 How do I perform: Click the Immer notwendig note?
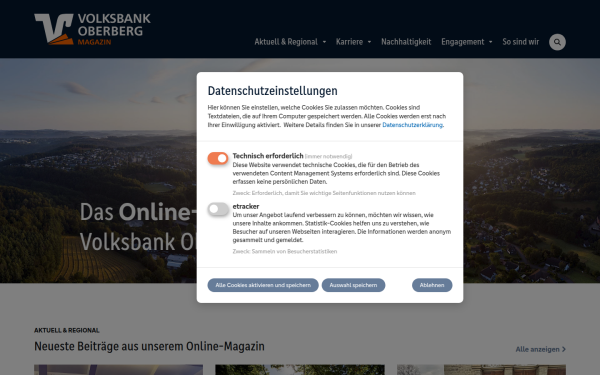328,156
